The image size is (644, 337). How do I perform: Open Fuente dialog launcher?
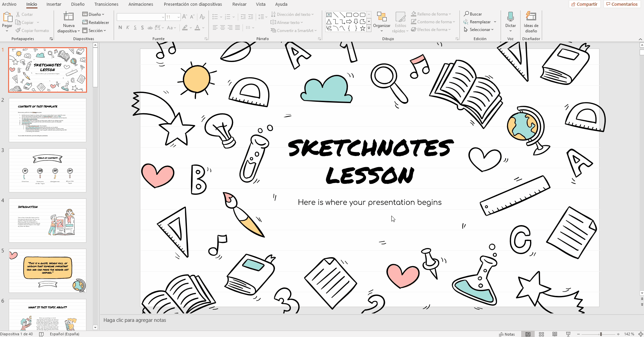[x=206, y=39]
